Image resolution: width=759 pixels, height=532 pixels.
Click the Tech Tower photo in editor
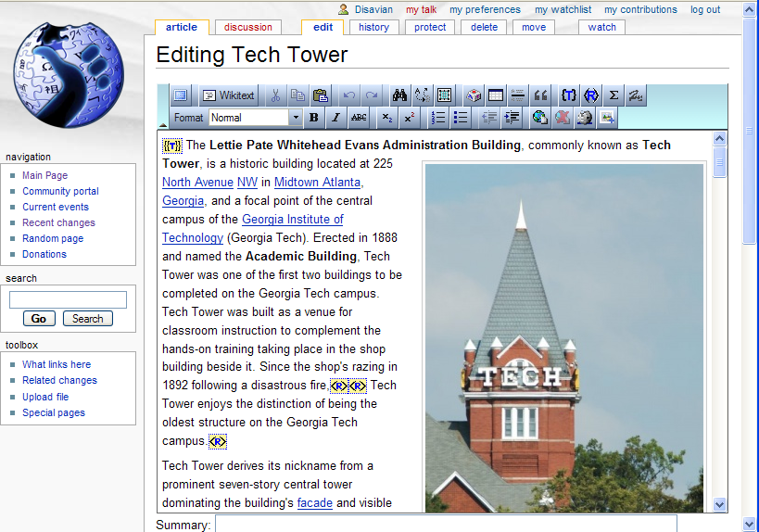click(x=564, y=338)
